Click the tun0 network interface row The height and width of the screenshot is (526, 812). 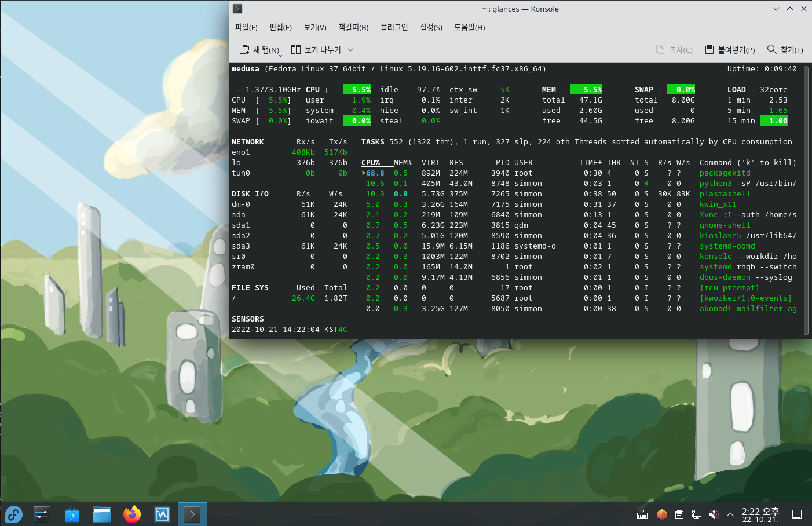[290, 173]
